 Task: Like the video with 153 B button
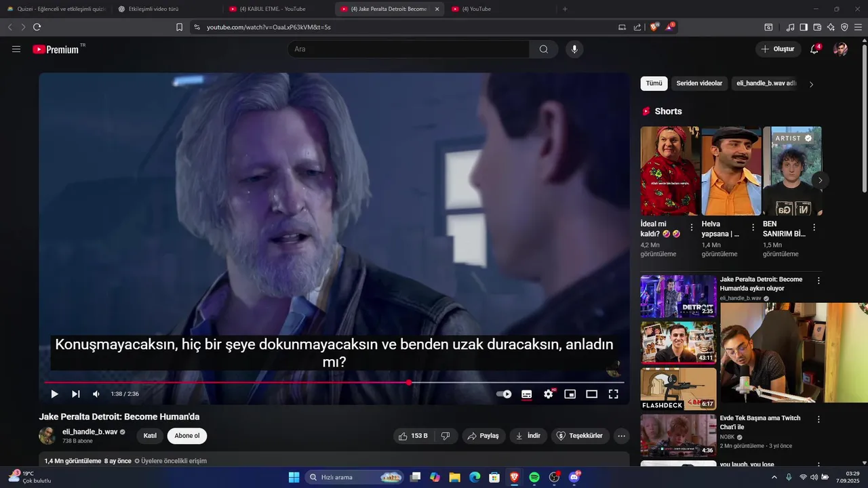pos(414,436)
